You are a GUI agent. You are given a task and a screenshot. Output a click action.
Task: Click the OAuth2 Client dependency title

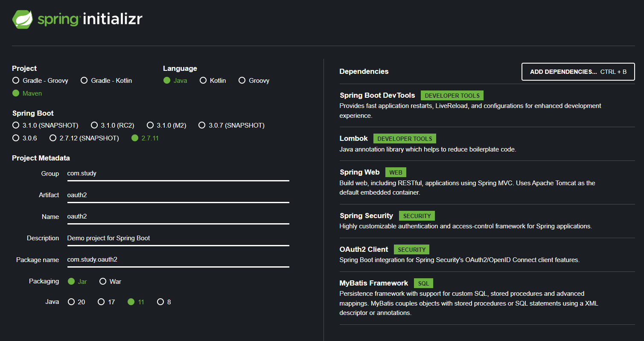[x=364, y=249]
